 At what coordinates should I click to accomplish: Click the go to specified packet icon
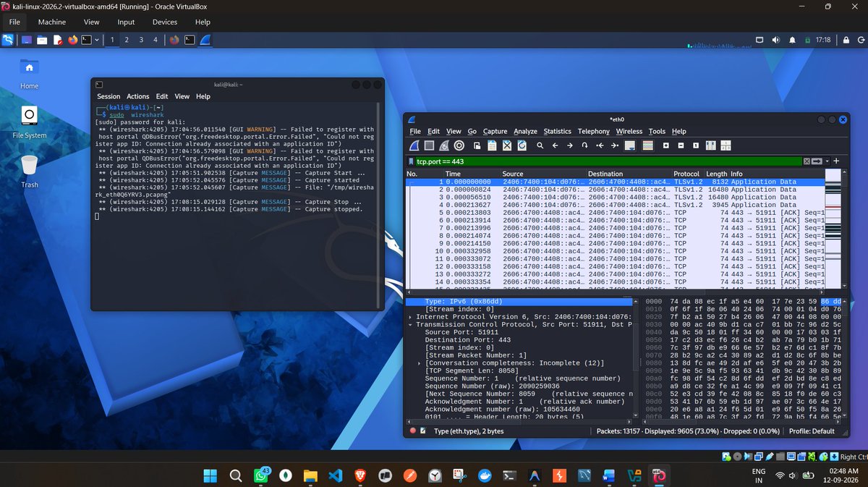584,145
